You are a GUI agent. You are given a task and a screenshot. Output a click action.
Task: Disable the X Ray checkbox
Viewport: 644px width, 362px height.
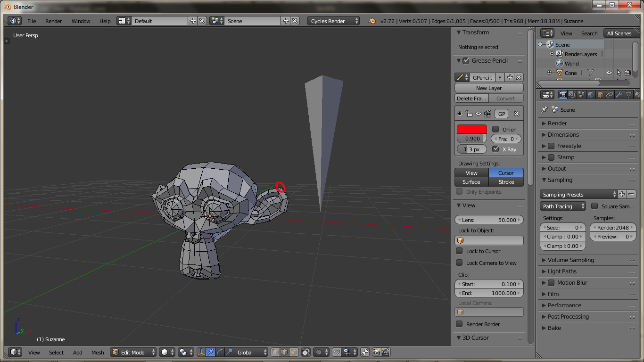pyautogui.click(x=495, y=149)
